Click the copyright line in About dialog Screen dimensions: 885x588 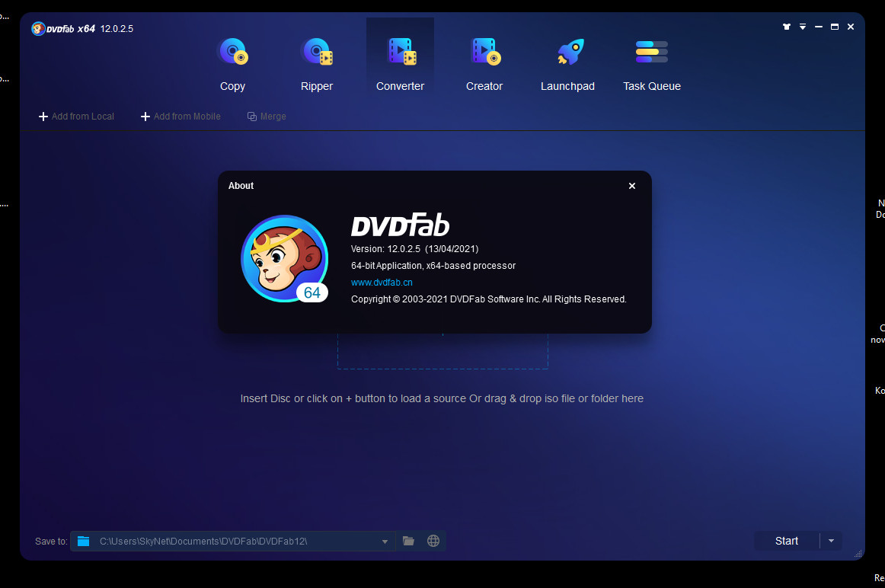click(x=489, y=299)
